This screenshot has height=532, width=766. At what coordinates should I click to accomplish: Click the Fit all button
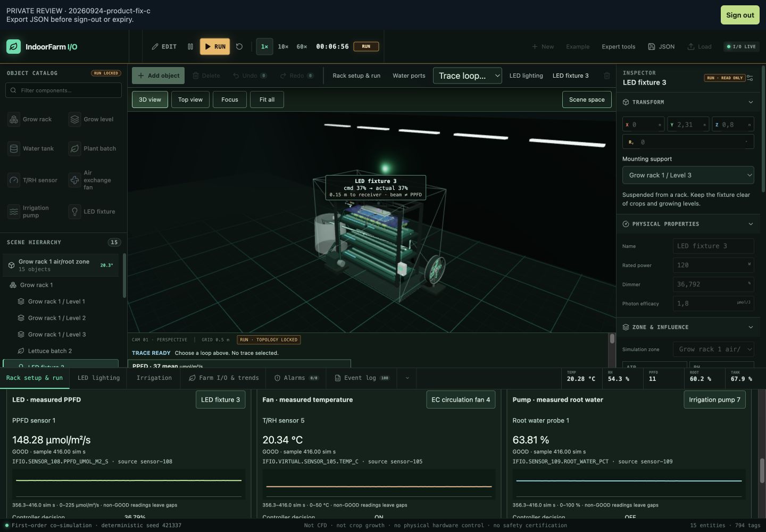click(x=267, y=99)
